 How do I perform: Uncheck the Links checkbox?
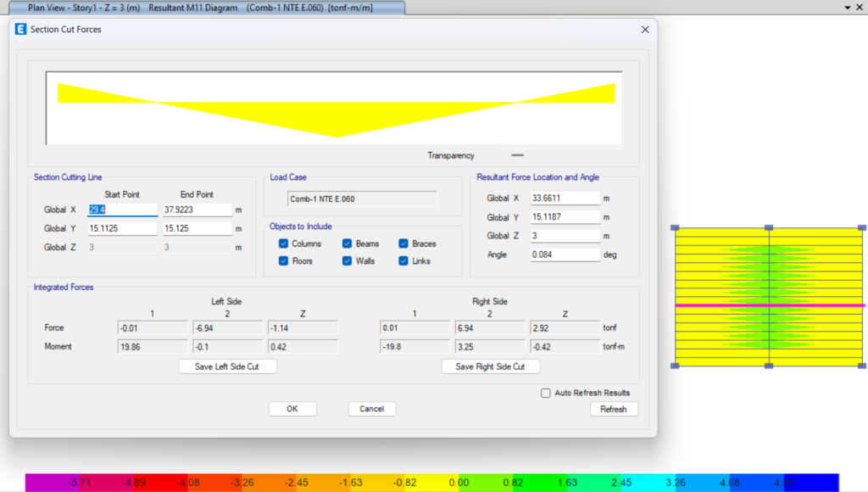pyautogui.click(x=403, y=261)
